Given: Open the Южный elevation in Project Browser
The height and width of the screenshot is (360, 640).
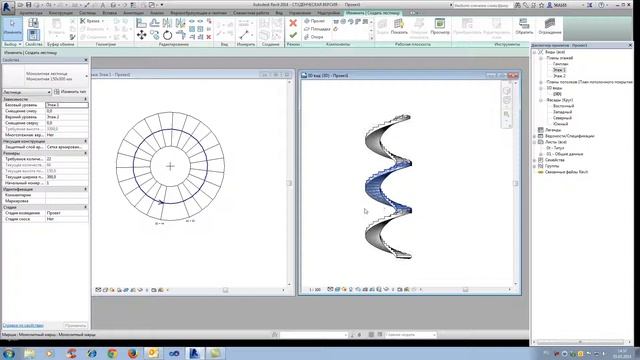Looking at the screenshot, I should pos(560,124).
